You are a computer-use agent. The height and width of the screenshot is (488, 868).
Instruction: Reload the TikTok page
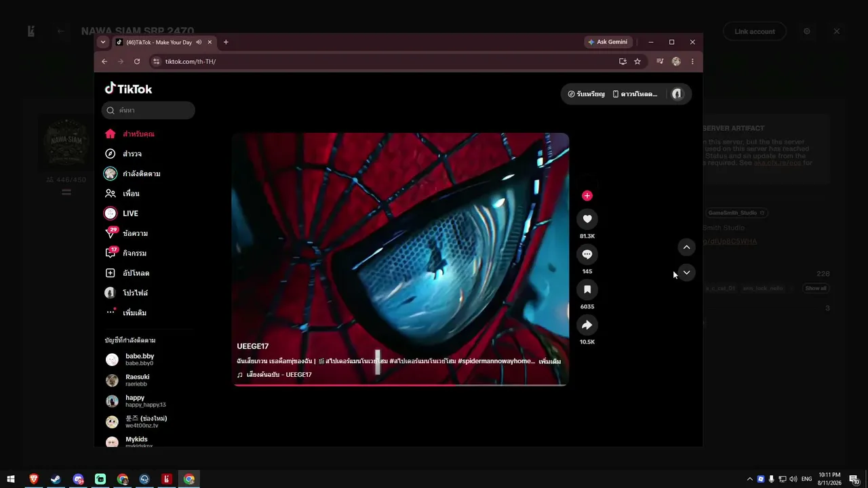[x=137, y=61]
